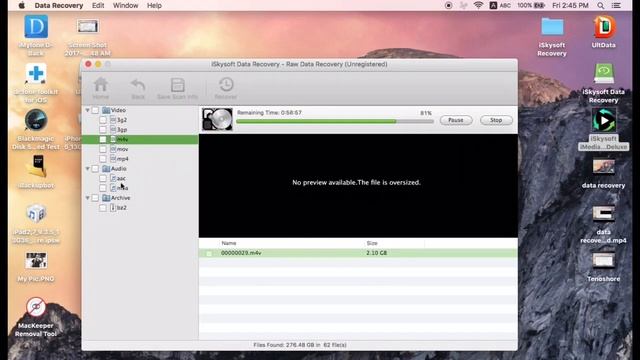Select the Audio folder icon

(x=106, y=169)
